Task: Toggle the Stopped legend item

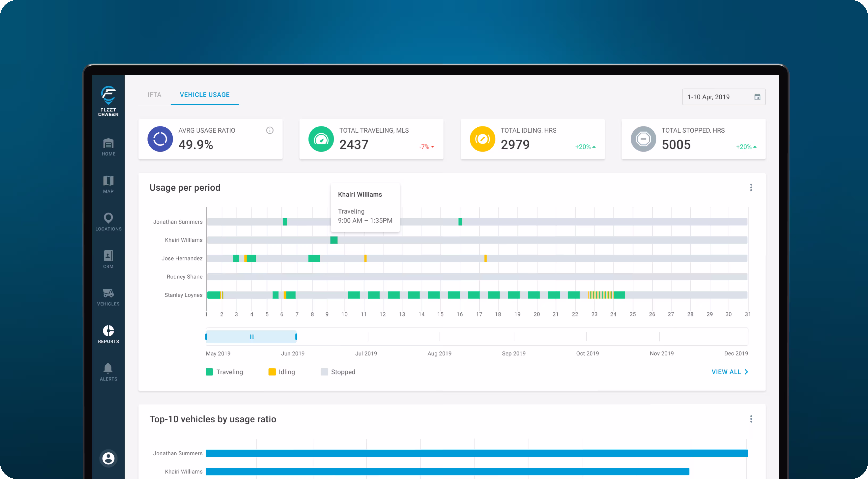Action: (338, 372)
